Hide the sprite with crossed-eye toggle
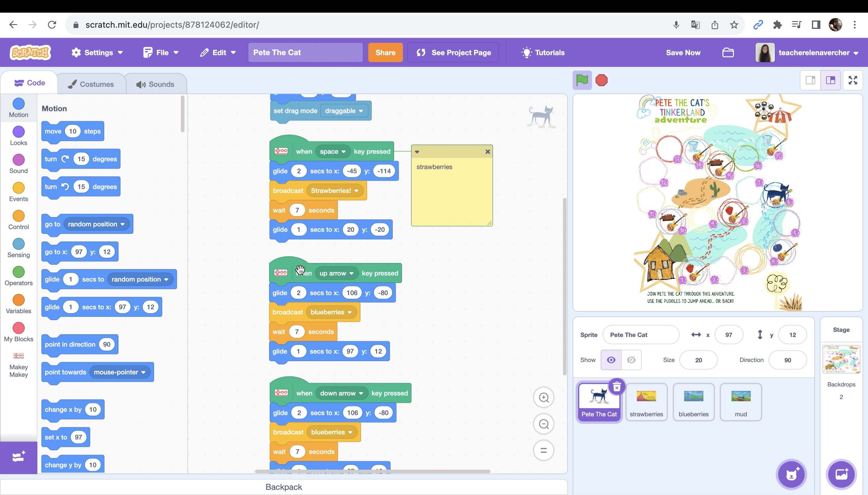The height and width of the screenshot is (495, 868). click(x=631, y=360)
